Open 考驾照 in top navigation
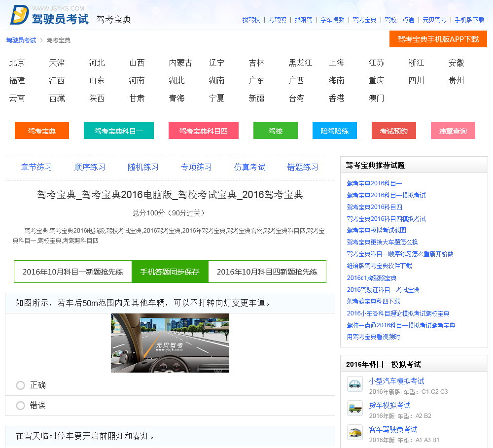Viewport: 493px width, 448px height. pyautogui.click(x=277, y=20)
